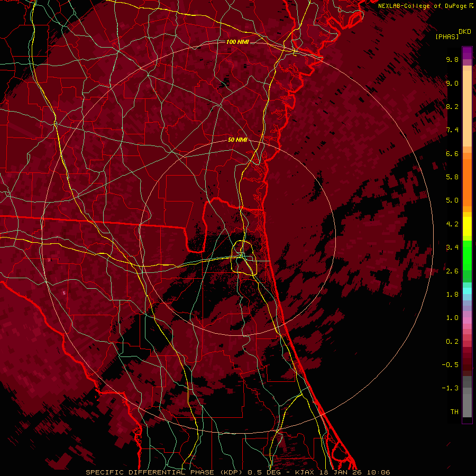Click the -1.3 scale value
The height and width of the screenshot is (476, 476).
click(x=450, y=388)
